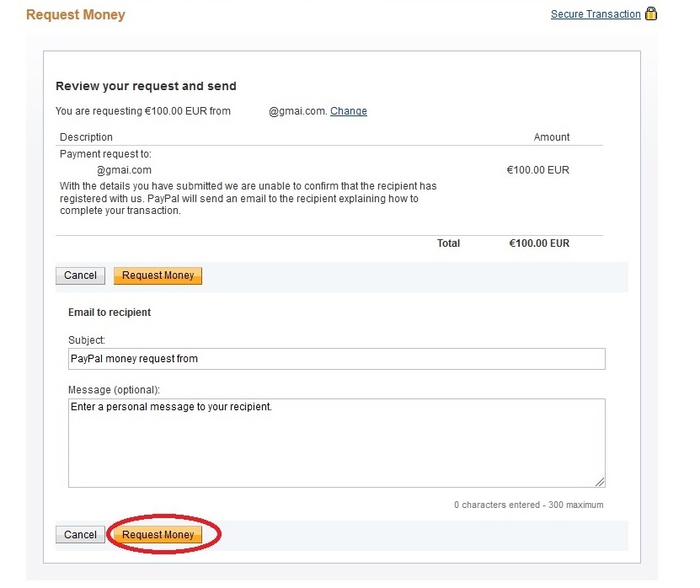Click the red-circled Request Money button
The width and height of the screenshot is (700, 588).
click(x=158, y=535)
